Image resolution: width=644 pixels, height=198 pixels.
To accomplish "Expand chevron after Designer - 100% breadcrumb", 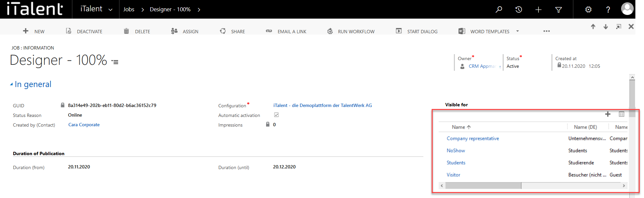I will (x=199, y=10).
